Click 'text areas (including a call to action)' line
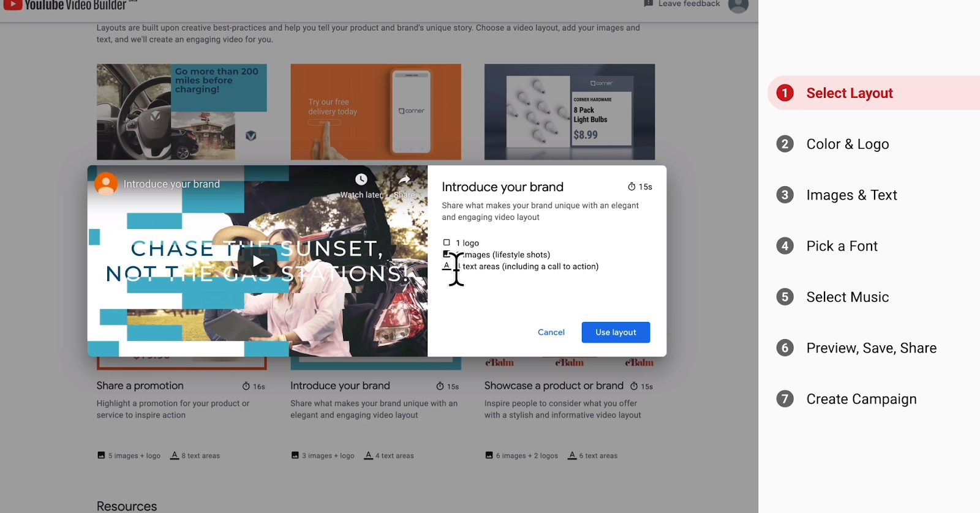This screenshot has height=513, width=980. pos(530,266)
